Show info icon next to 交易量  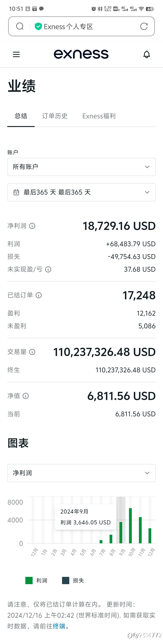(32, 352)
